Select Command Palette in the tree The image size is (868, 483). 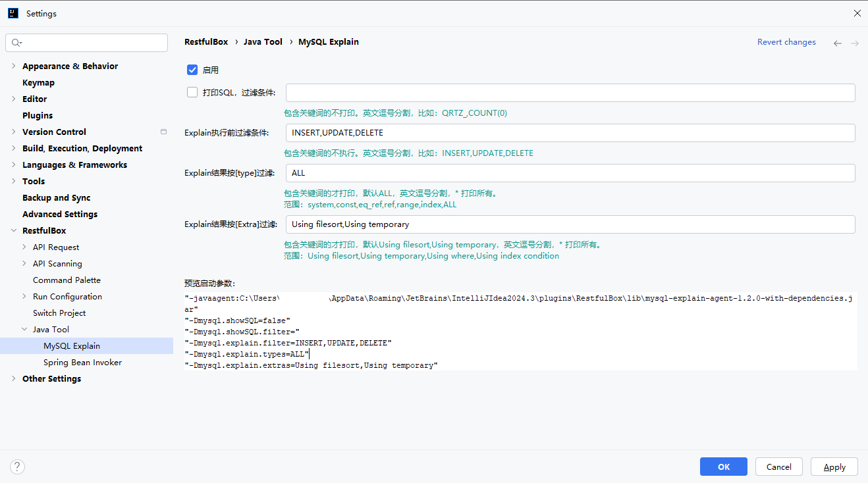coord(67,280)
